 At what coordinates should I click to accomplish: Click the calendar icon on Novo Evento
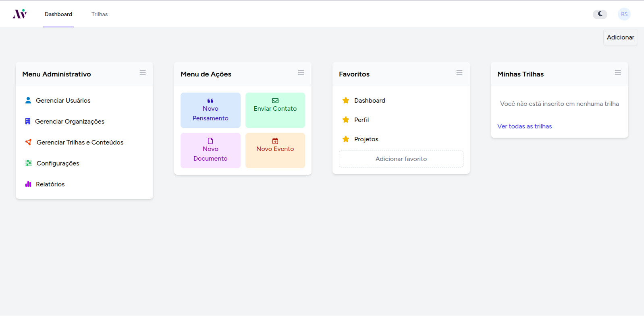pyautogui.click(x=275, y=141)
